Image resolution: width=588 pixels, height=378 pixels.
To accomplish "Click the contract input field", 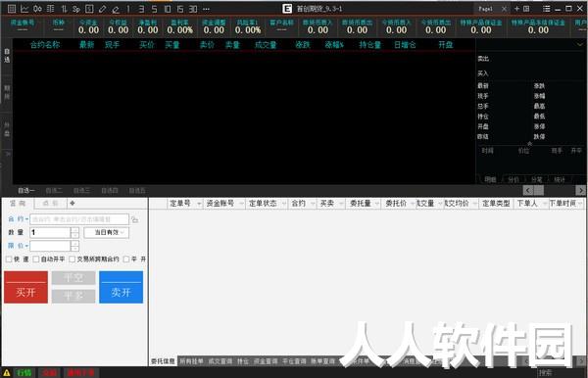I will [x=79, y=218].
